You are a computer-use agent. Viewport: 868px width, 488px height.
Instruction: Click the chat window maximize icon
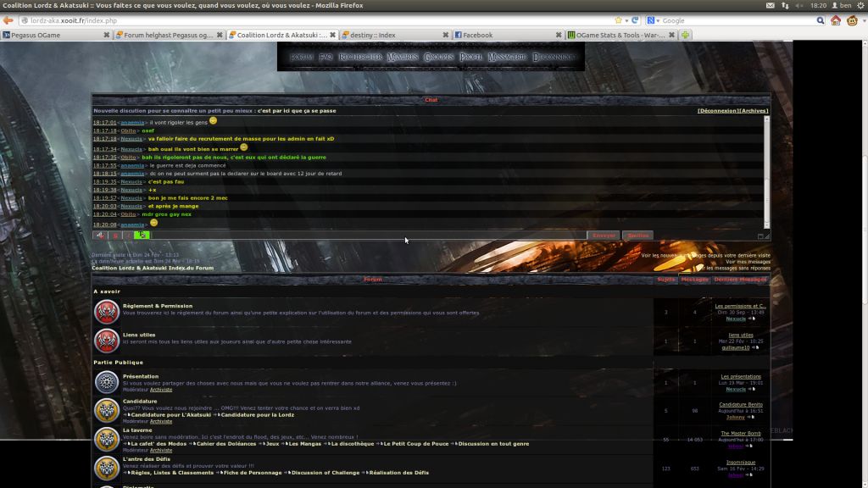click(x=760, y=236)
